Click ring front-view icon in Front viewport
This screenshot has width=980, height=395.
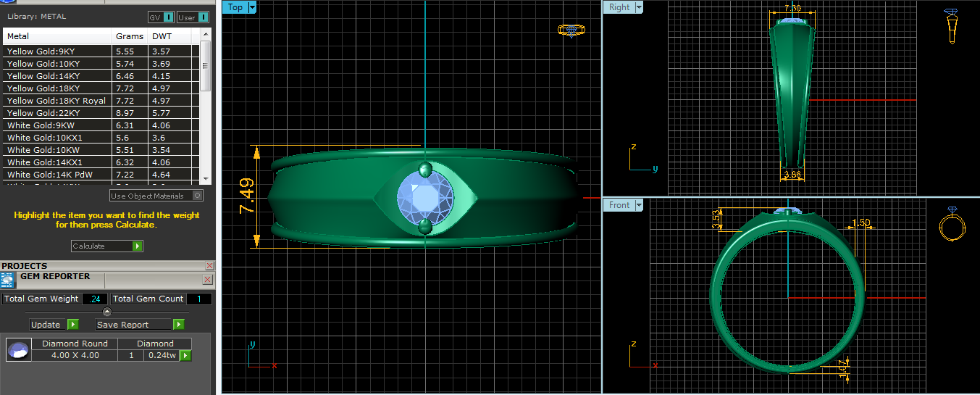[x=950, y=225]
